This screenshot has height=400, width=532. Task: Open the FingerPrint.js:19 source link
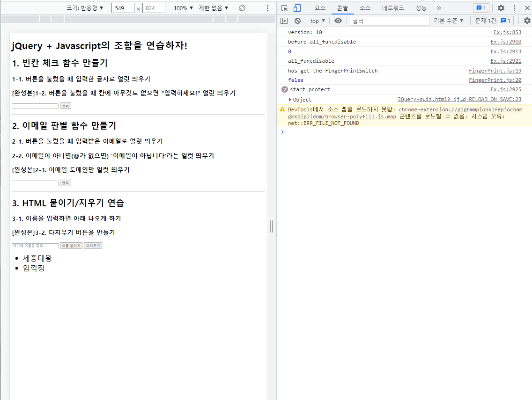point(495,71)
